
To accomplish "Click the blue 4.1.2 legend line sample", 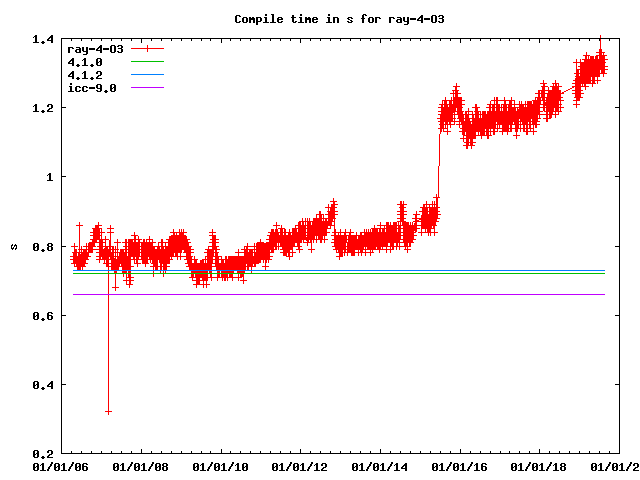I will pyautogui.click(x=147, y=74).
